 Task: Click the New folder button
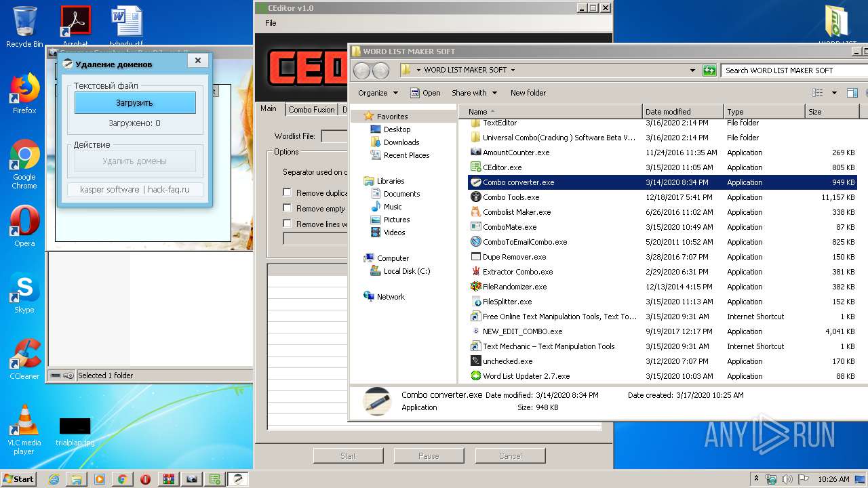coord(528,93)
